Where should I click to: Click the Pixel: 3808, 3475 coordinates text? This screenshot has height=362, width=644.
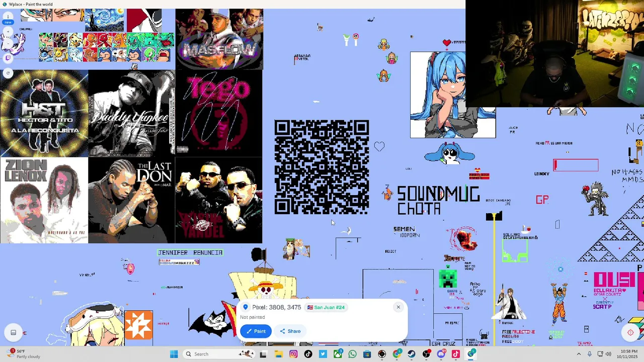[x=277, y=307]
